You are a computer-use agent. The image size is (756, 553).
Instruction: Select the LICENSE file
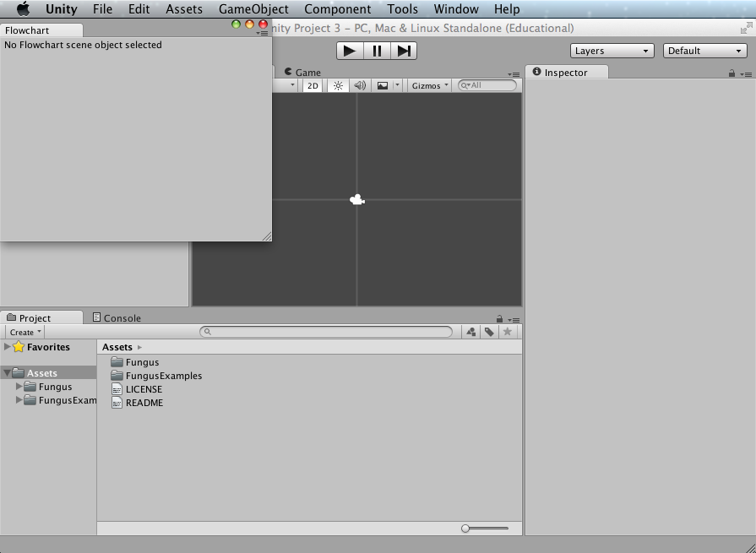point(137,389)
